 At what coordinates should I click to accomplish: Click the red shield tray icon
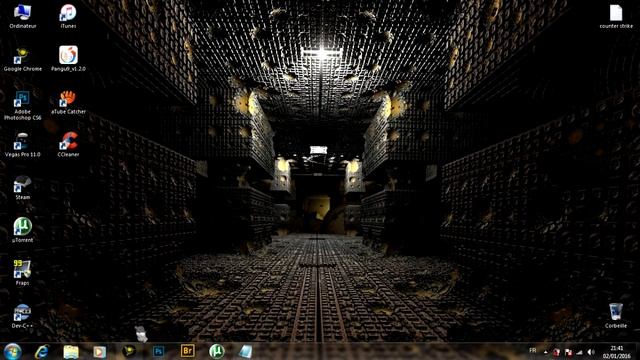coord(556,352)
